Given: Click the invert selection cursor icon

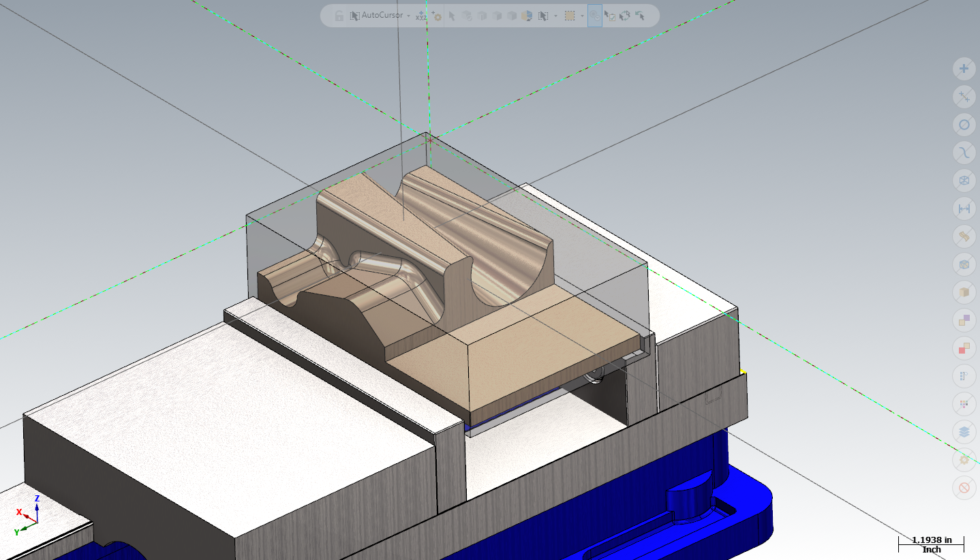Looking at the screenshot, I should 625,16.
